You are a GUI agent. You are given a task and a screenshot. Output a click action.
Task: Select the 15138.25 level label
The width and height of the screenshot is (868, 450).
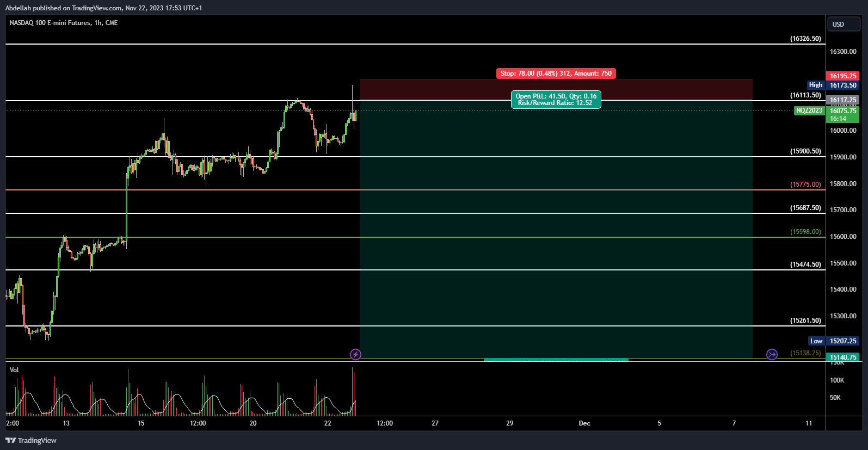click(x=805, y=353)
